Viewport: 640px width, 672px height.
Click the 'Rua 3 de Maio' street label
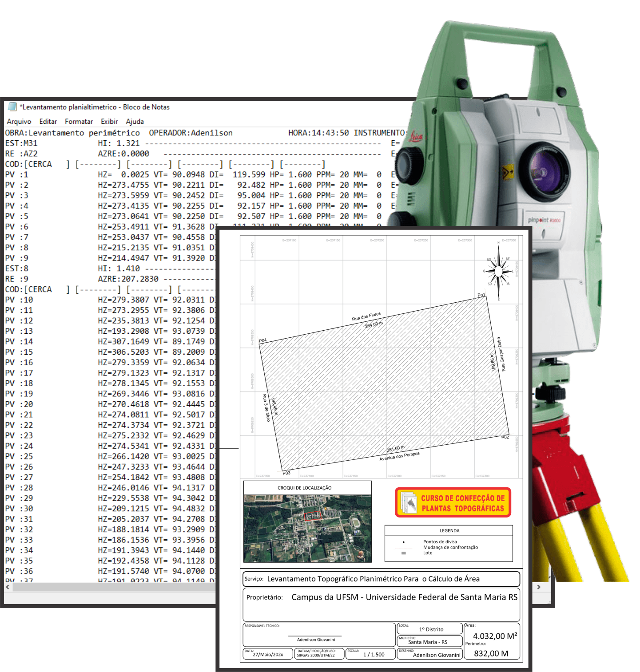[x=266, y=408]
